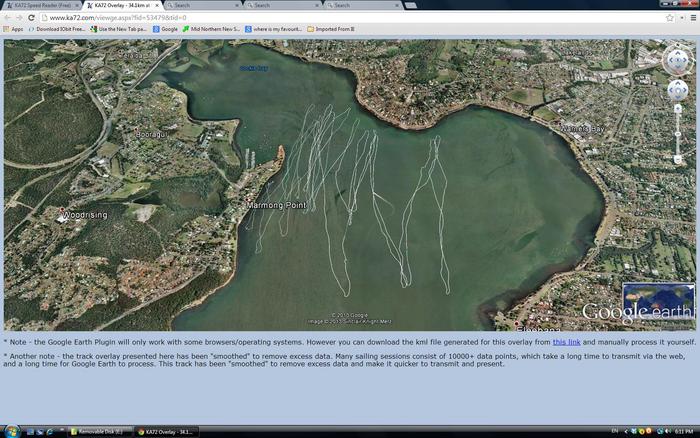The height and width of the screenshot is (438, 700).
Task: Click the Marmong Point map label
Action: [x=276, y=205]
